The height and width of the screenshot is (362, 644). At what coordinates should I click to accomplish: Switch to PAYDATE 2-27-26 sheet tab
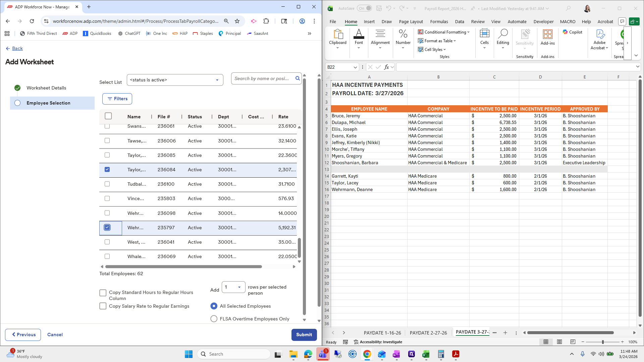coord(428,333)
